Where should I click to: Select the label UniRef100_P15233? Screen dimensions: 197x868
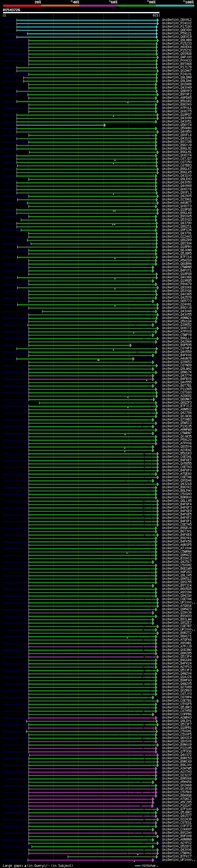[177, 43]
